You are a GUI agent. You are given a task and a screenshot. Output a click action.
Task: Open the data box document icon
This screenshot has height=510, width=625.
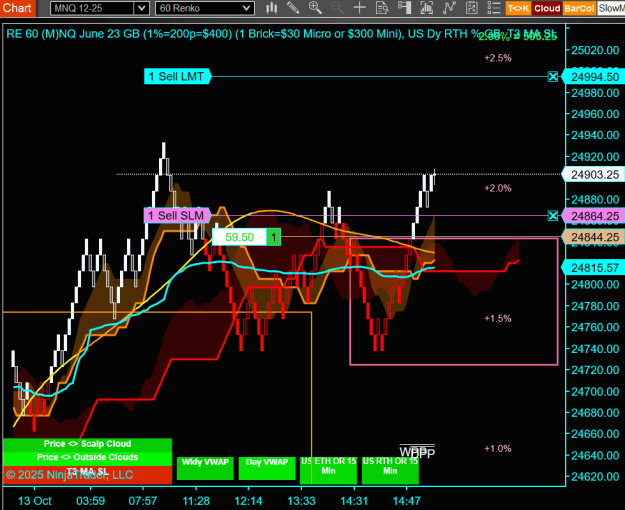(382, 8)
